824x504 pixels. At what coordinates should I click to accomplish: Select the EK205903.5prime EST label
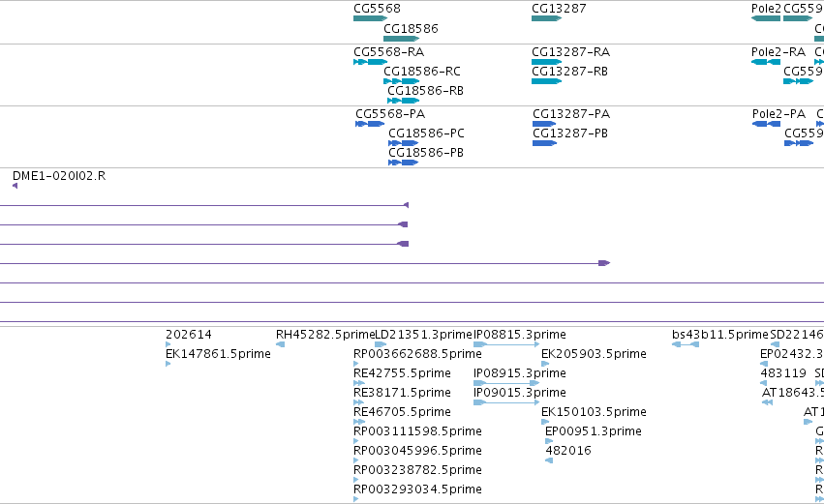tap(594, 354)
